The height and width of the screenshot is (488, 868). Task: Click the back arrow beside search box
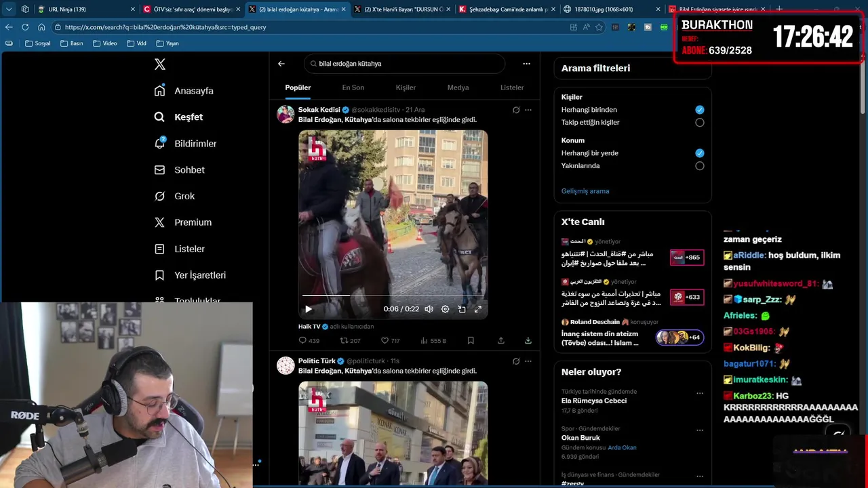(281, 64)
